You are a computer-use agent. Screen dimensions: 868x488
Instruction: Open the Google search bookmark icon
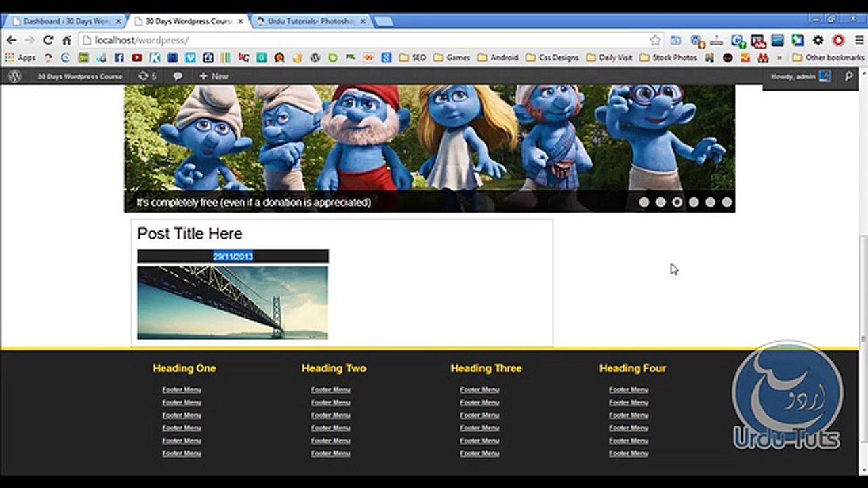386,58
